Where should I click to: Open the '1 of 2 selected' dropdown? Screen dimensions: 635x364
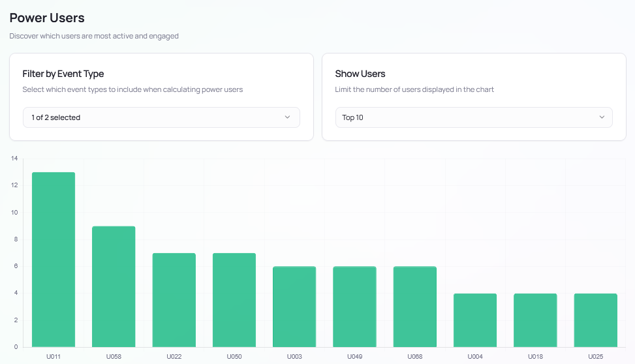pyautogui.click(x=161, y=117)
